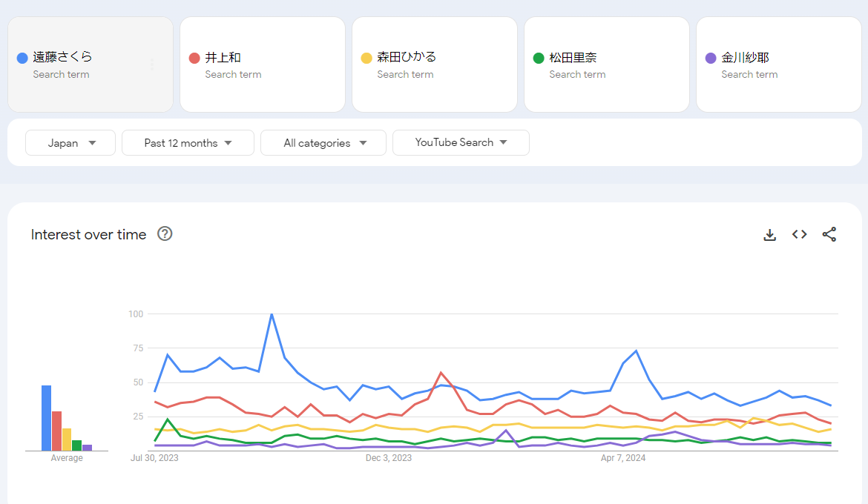Open more options for 遠藤さくら term
Viewport: 868px width, 504px height.
[x=152, y=64]
